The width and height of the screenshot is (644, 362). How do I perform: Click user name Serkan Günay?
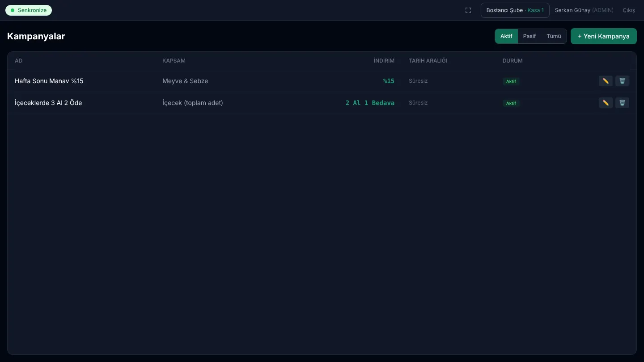coord(572,10)
